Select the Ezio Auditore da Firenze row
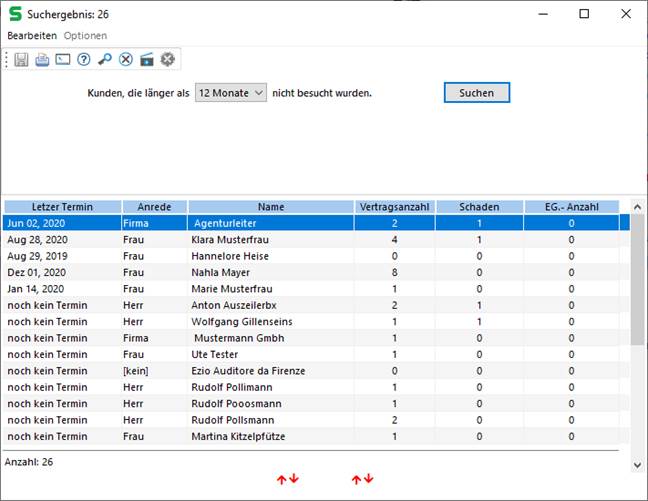This screenshot has width=648, height=501. coord(247,370)
